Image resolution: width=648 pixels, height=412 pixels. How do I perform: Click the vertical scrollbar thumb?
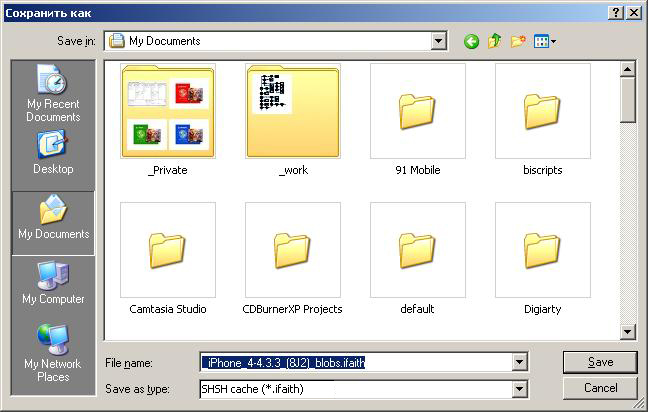coord(627,99)
